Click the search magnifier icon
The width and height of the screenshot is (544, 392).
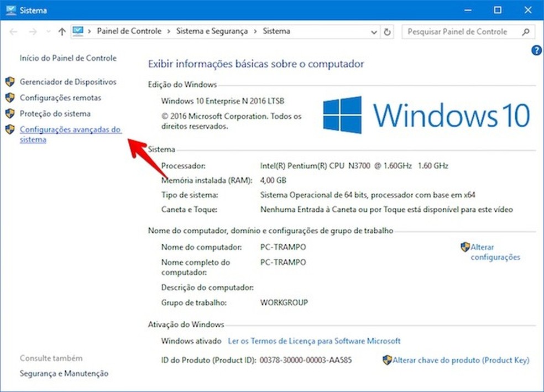[x=526, y=32]
